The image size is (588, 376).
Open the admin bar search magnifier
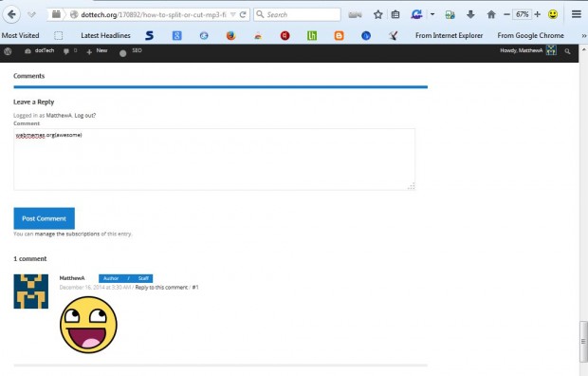pyautogui.click(x=568, y=51)
